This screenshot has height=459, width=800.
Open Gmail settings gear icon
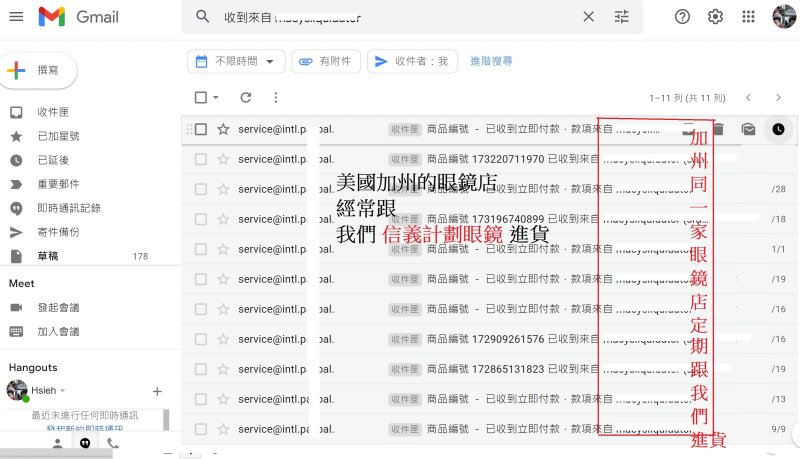point(715,17)
